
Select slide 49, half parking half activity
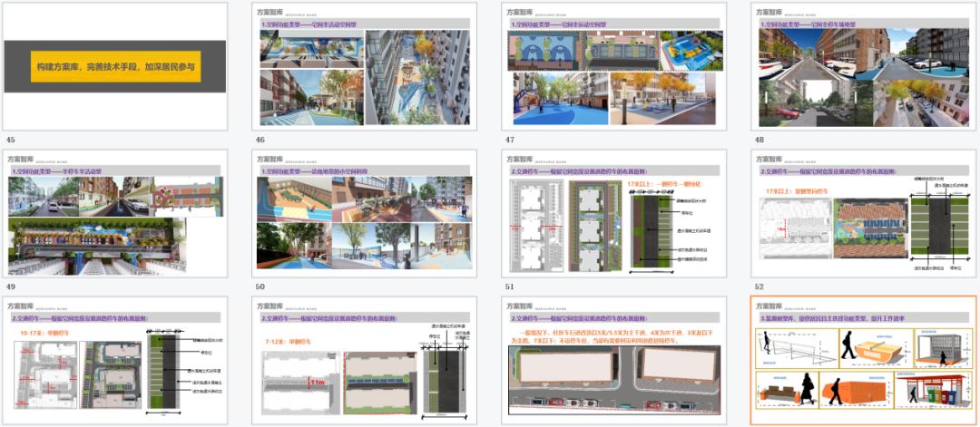(x=114, y=213)
